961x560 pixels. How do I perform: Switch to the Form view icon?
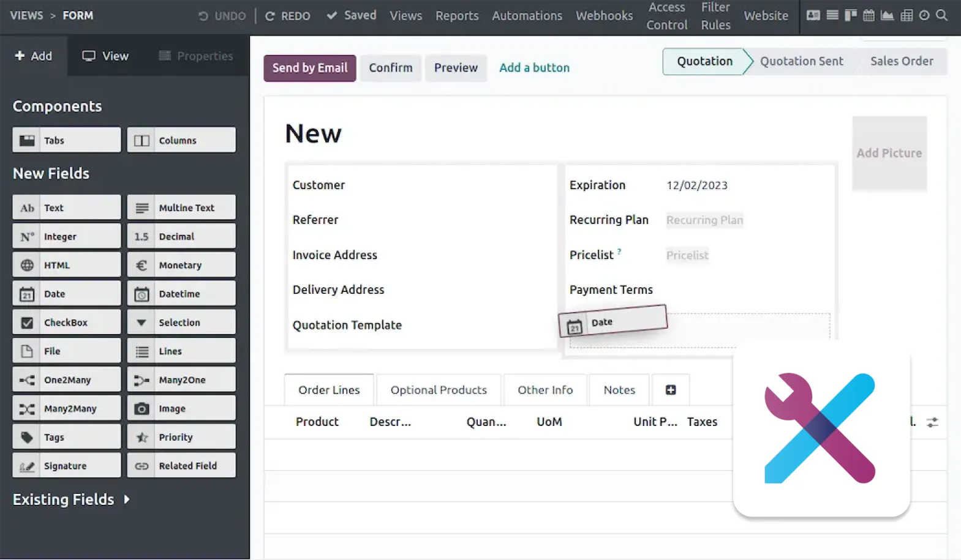(x=813, y=15)
